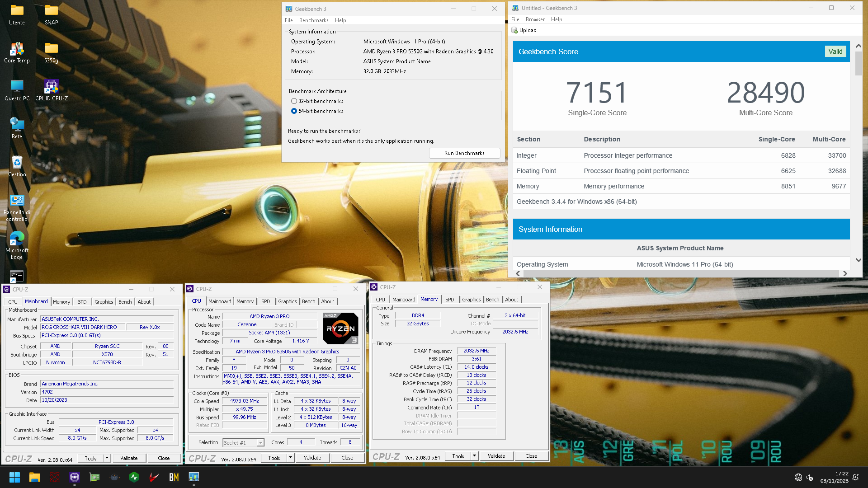The width and height of the screenshot is (868, 488).
Task: Open File menu in Geekbench 3 launcher
Action: pos(289,20)
